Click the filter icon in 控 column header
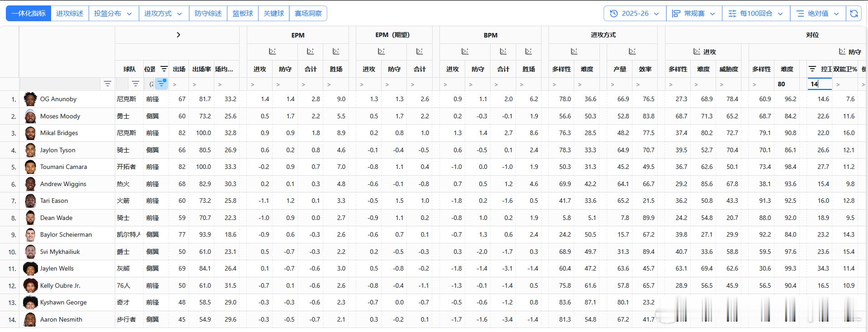Screen dimensions: 868x332 tap(812, 69)
